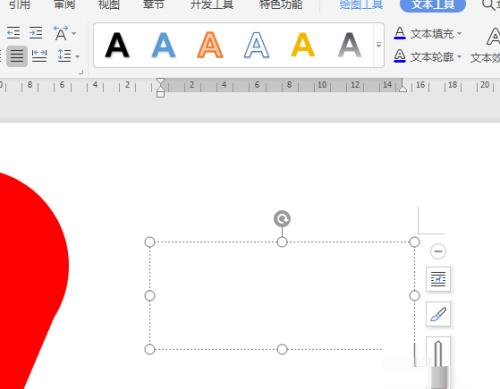Apply the blue fill WordArt style
This screenshot has height=389, width=500.
coord(163,45)
